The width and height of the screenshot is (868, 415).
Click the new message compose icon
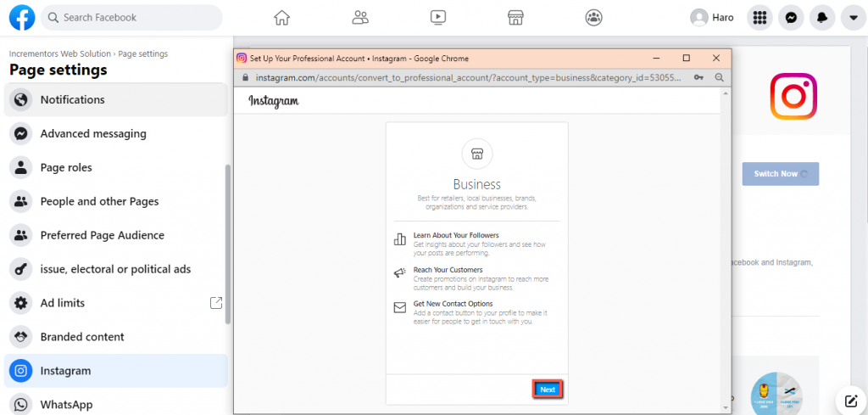pos(851,401)
